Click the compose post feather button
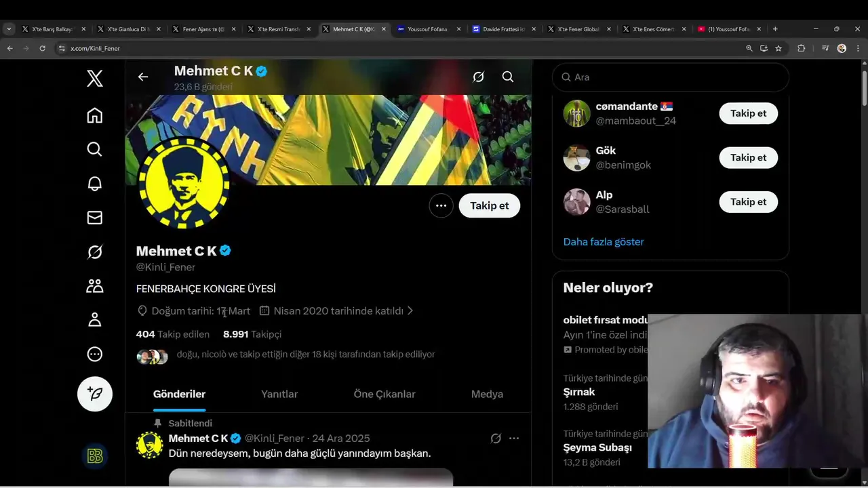This screenshot has height=488, width=868. point(95,394)
